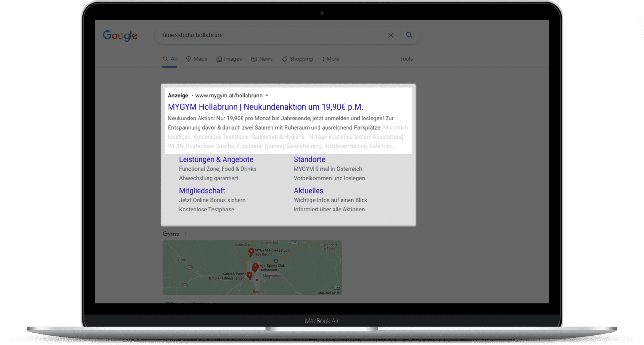Click the text 'Functional Zone, Food & Drinks'
644x345 pixels.
tap(217, 169)
